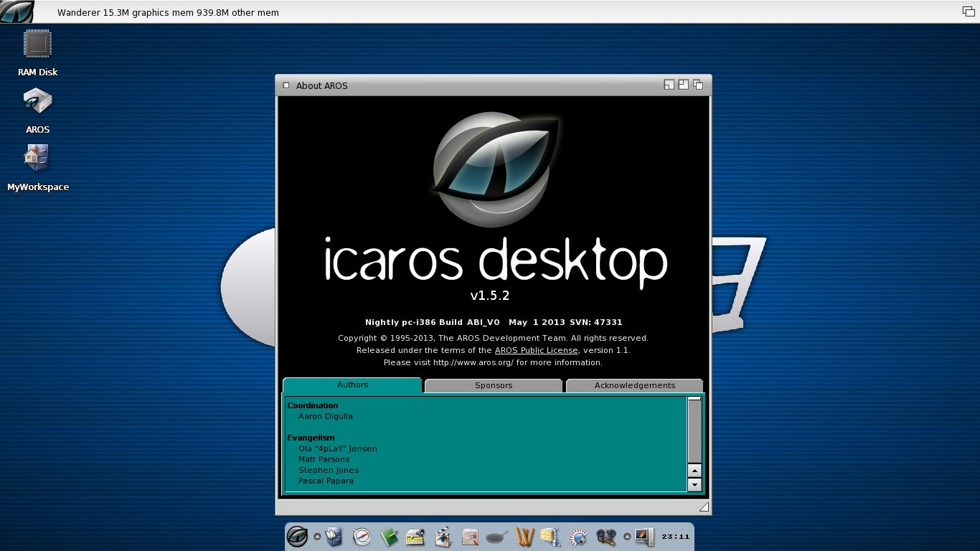980x551 pixels.
Task: Switch to the Authors tab
Action: coord(352,385)
